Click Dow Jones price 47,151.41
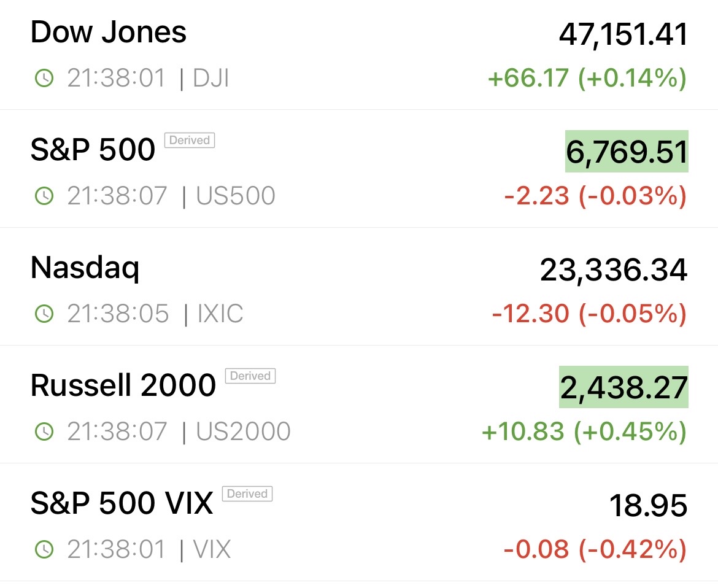 pyautogui.click(x=623, y=35)
